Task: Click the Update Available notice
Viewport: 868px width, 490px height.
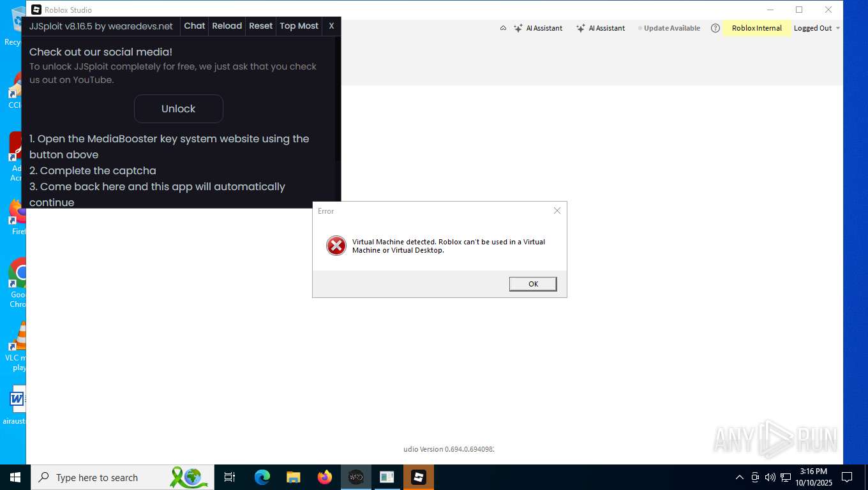Action: (x=669, y=28)
